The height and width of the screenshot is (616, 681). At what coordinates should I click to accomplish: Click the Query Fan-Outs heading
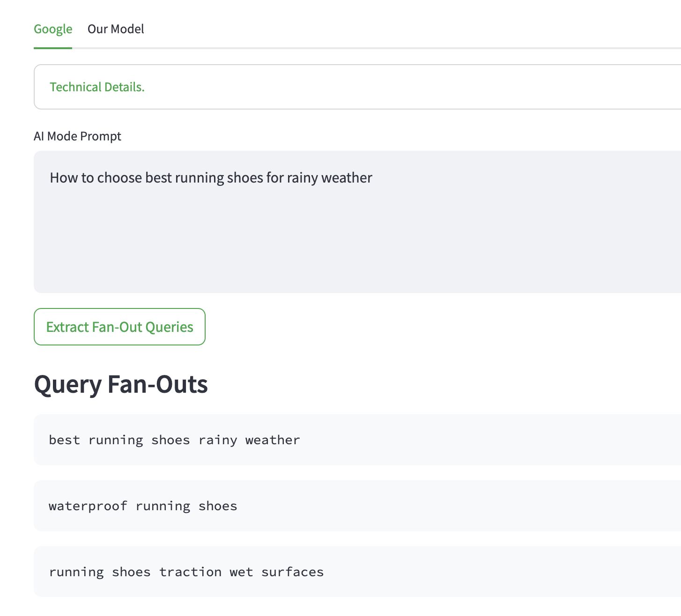tap(121, 384)
